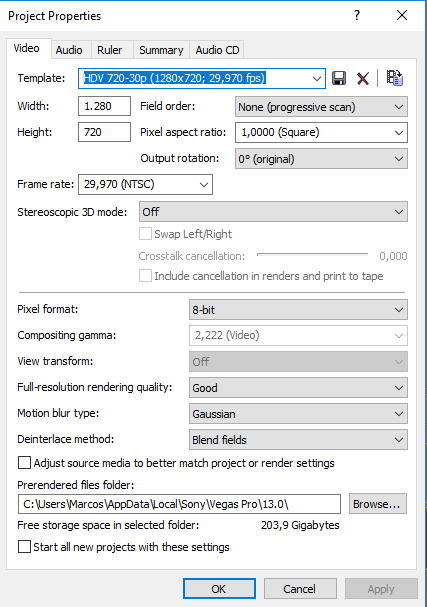Image resolution: width=427 pixels, height=607 pixels.
Task: Expand the Frame rate combo box
Action: point(146,184)
